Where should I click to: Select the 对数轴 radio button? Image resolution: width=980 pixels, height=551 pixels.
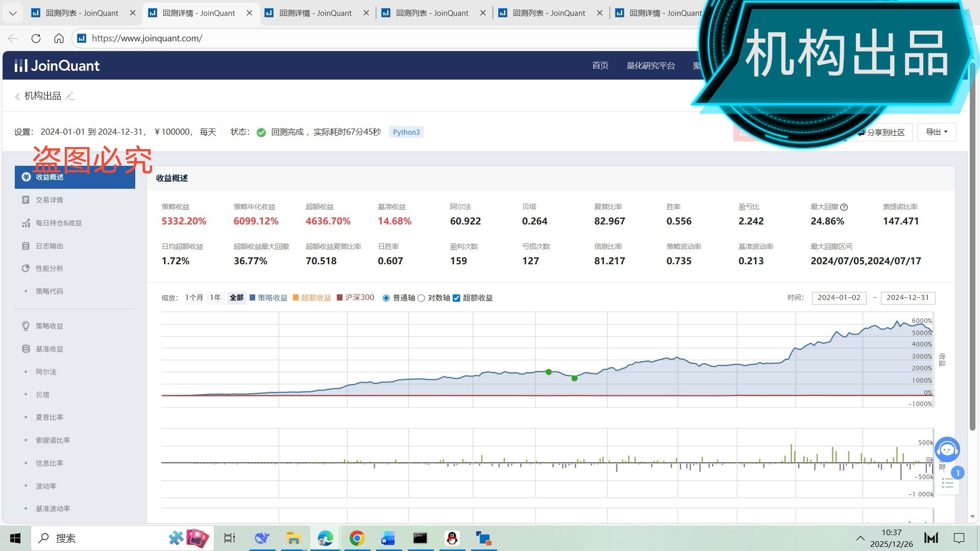click(421, 298)
